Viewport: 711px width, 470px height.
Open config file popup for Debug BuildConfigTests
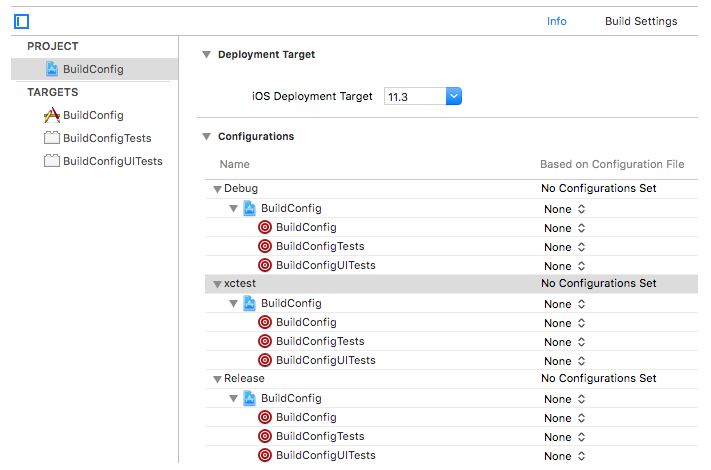(x=565, y=247)
